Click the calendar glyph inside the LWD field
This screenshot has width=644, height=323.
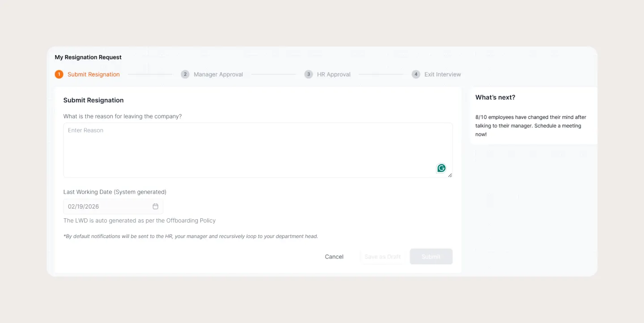pyautogui.click(x=155, y=206)
